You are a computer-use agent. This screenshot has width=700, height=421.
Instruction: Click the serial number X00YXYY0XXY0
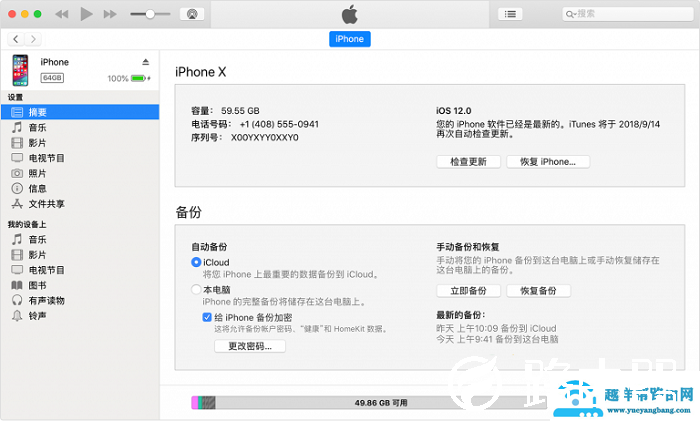tap(265, 138)
